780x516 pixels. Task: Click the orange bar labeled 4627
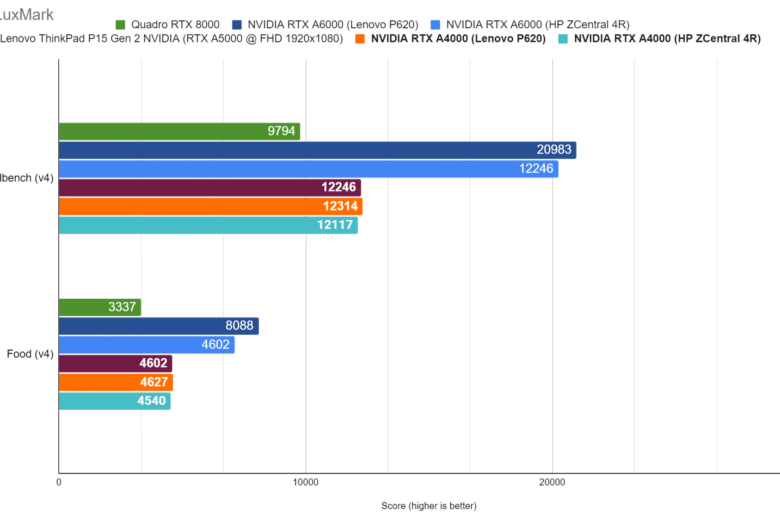coord(115,382)
